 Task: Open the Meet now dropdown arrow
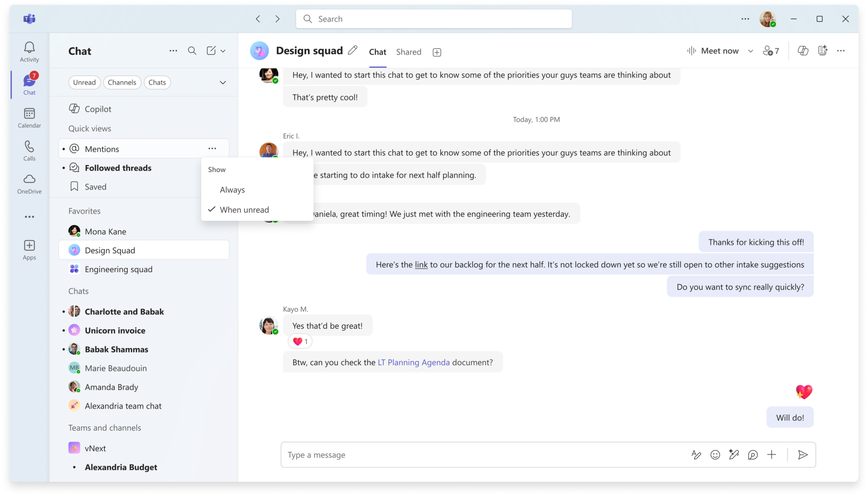click(750, 51)
